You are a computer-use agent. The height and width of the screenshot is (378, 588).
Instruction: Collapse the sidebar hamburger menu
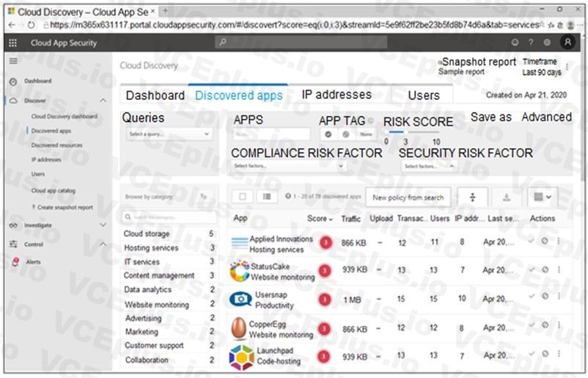pos(13,61)
